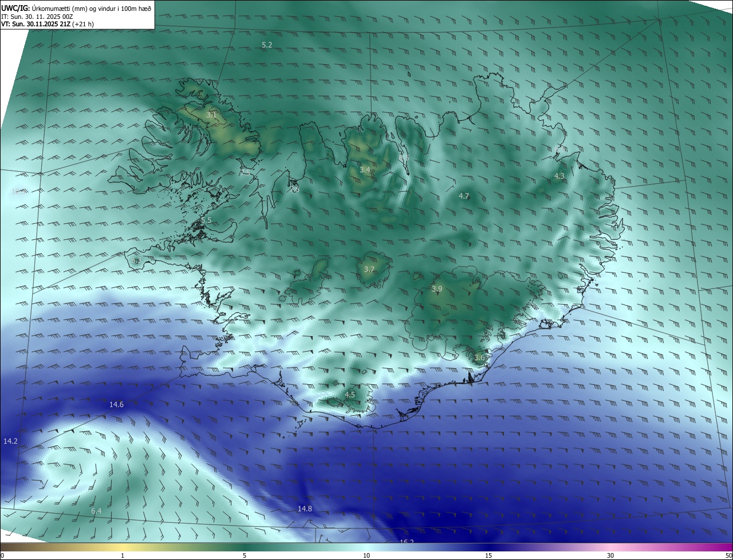This screenshot has width=733, height=560.
Task: Click the 14.2 value at the western map edge
Action: [x=10, y=441]
